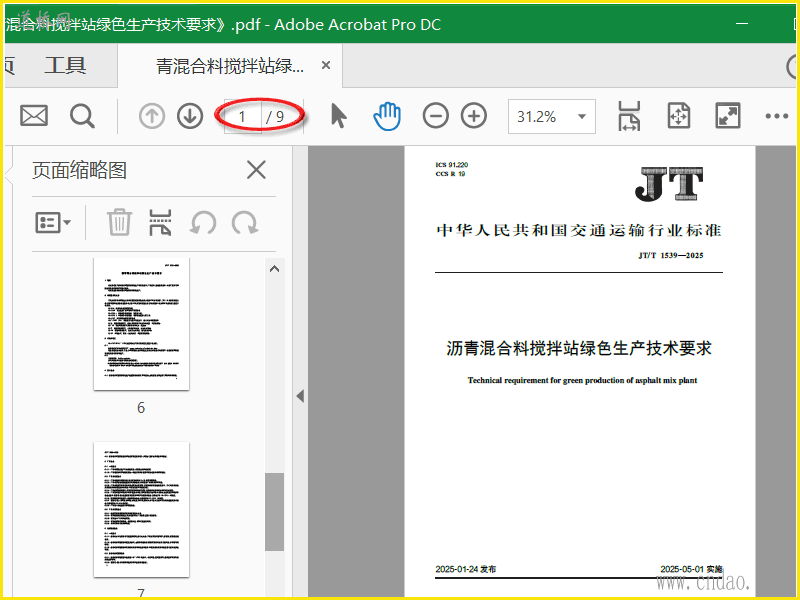Rotate page counterclockwise
800x600 pixels.
(203, 223)
